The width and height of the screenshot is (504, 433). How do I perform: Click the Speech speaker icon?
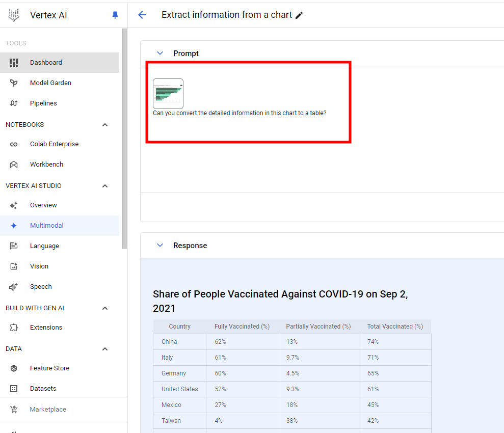(x=14, y=287)
